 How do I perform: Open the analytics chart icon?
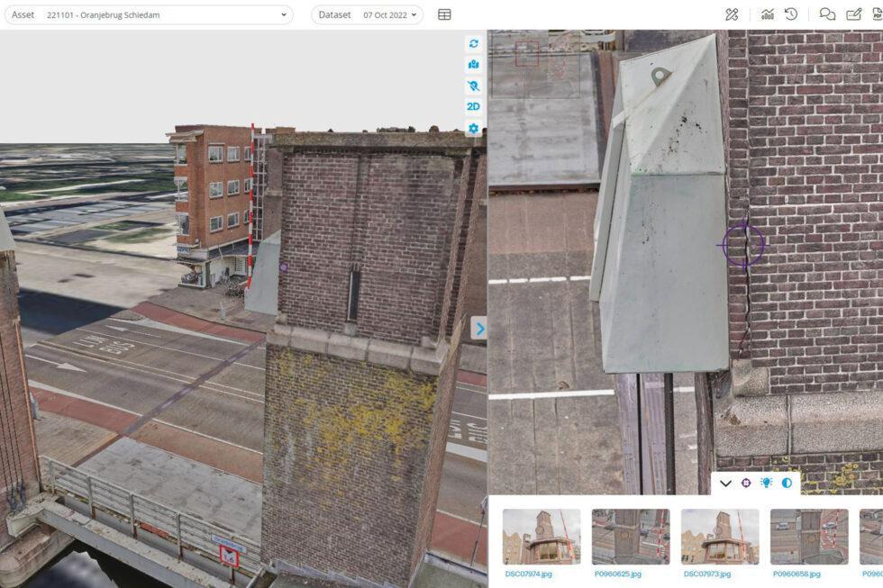[x=768, y=14]
